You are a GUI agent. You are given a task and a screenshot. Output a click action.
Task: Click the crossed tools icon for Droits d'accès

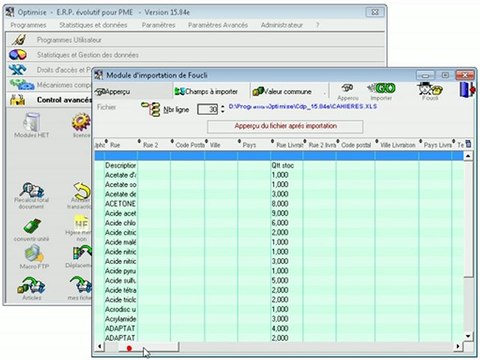(x=18, y=69)
